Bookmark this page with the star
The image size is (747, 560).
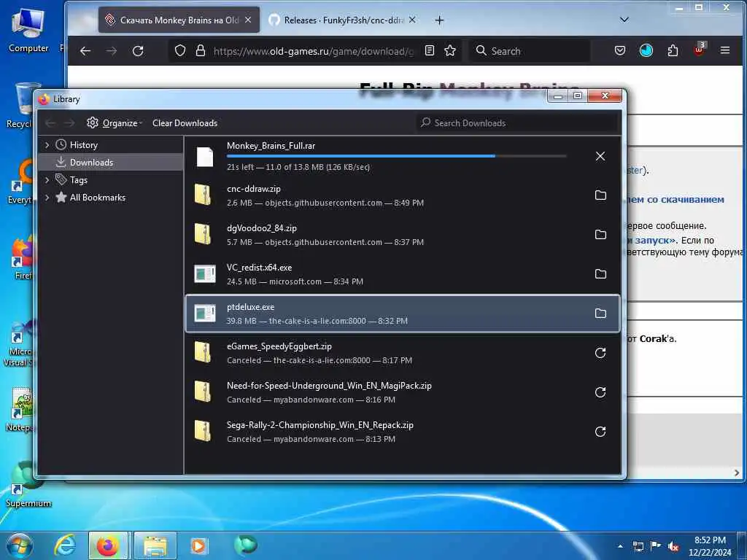click(x=449, y=50)
